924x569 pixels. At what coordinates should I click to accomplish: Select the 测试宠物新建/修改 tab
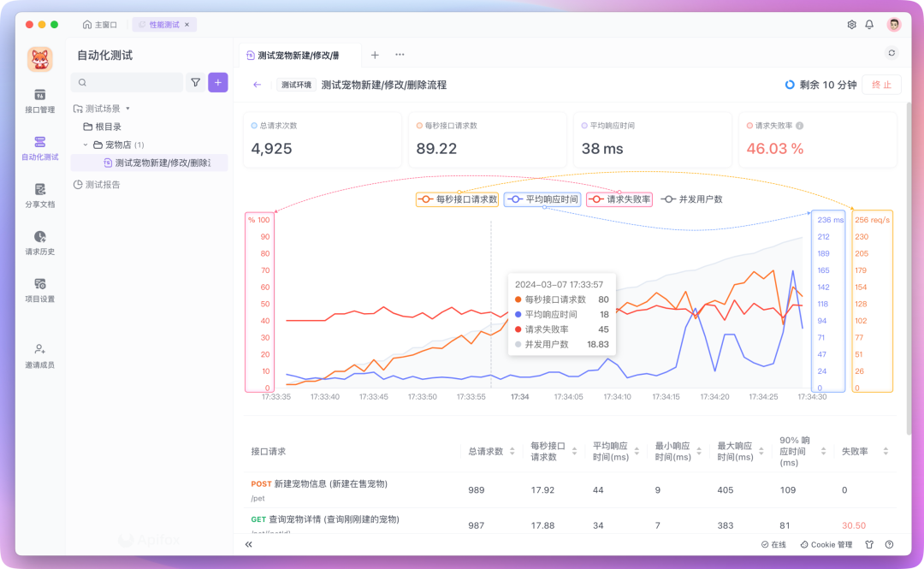click(299, 55)
